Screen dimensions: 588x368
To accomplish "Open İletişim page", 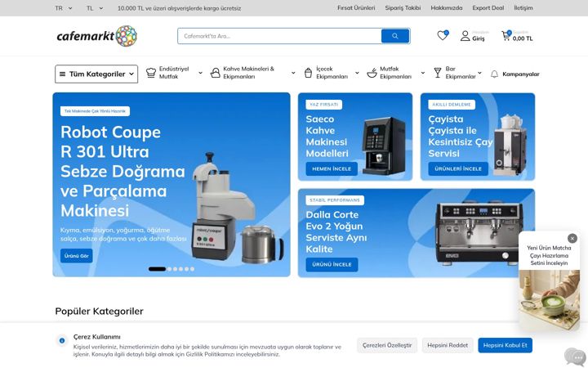I will tap(523, 8).
